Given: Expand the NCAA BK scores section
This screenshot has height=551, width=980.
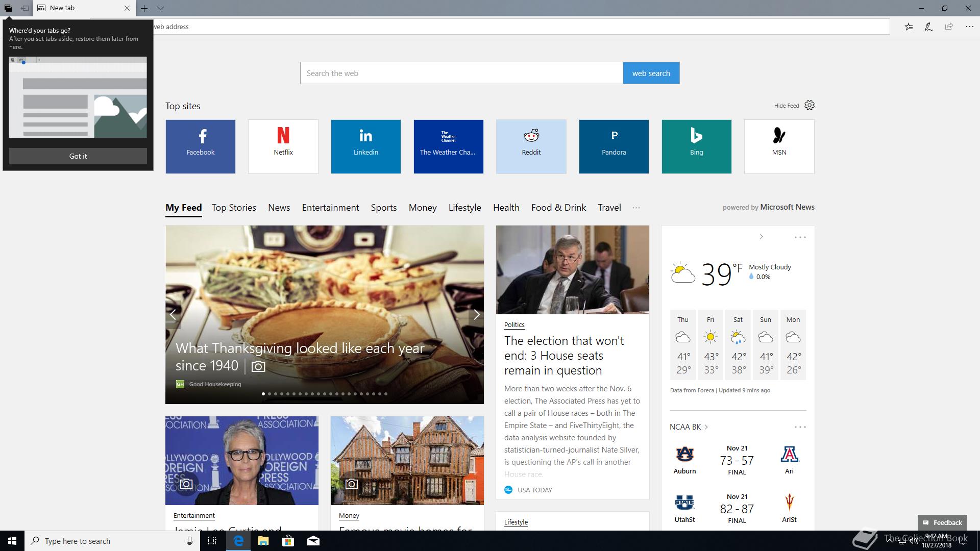Looking at the screenshot, I should click(x=689, y=427).
